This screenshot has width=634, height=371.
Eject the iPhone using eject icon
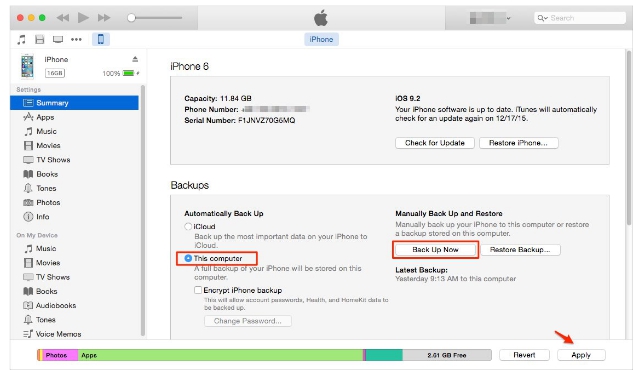pos(135,59)
